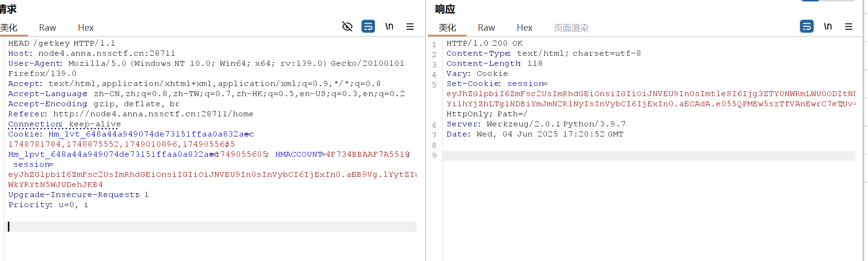Click the \n icon in the response panel
The image size is (868, 261).
point(828,26)
